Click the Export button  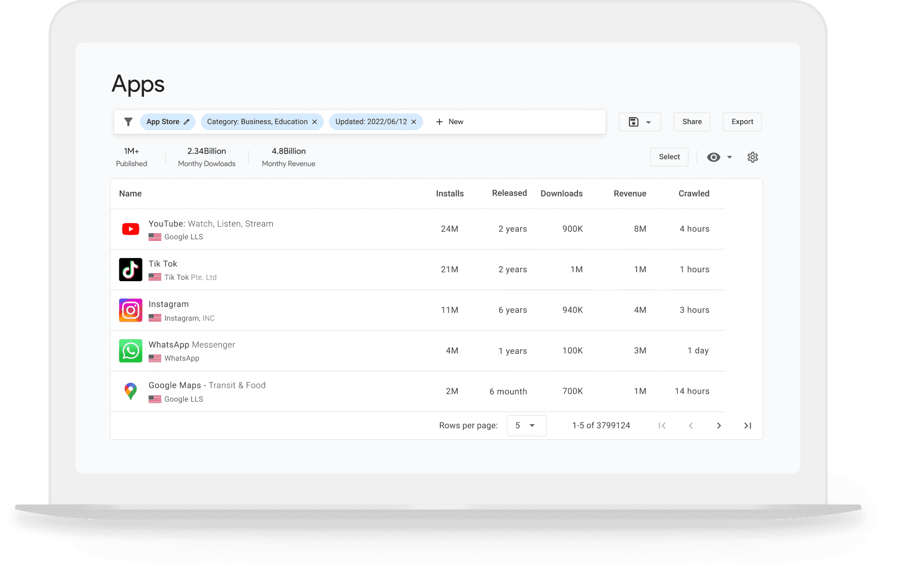742,122
